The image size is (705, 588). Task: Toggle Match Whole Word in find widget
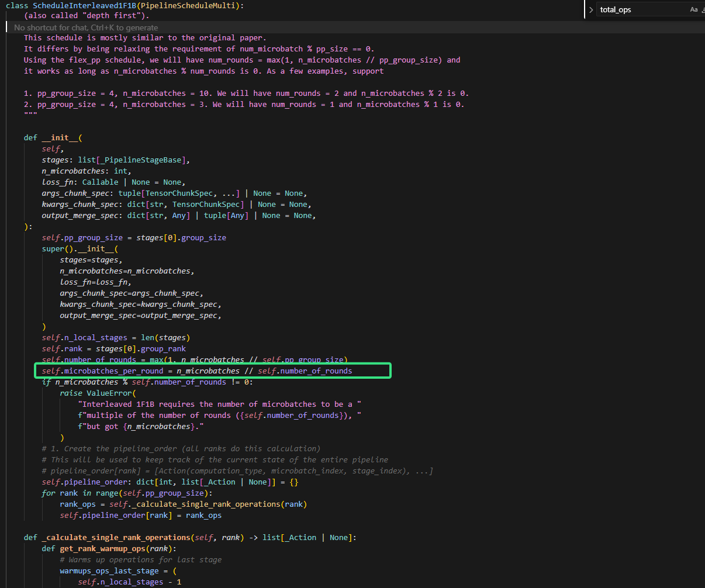coord(703,9)
